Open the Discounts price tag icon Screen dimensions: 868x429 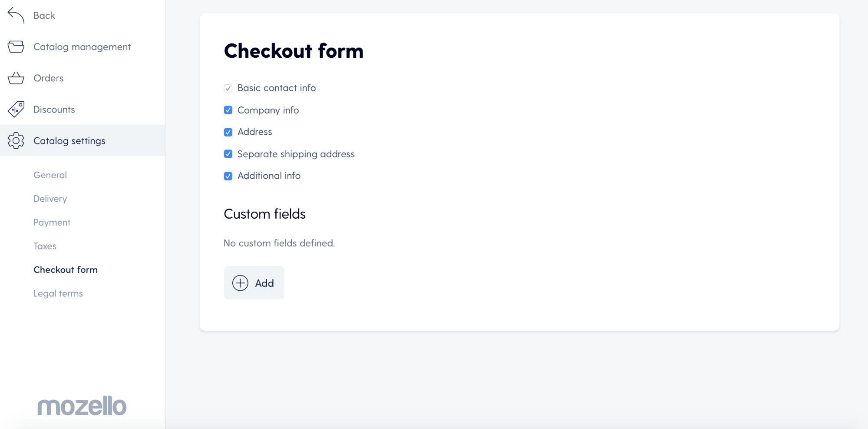16,109
